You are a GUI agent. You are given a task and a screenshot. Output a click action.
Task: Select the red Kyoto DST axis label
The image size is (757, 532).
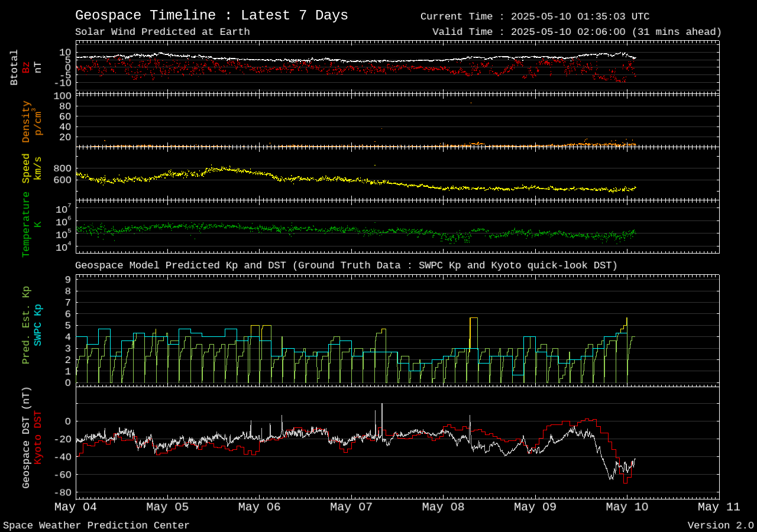click(x=38, y=437)
